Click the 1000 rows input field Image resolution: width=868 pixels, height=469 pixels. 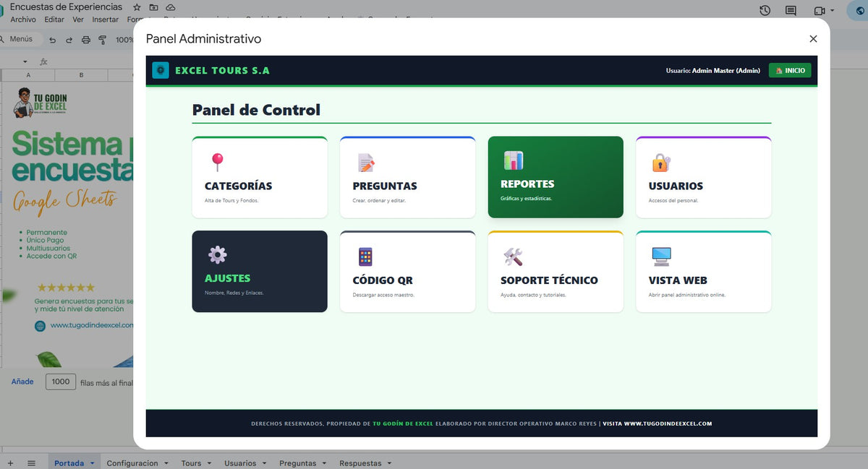61,382
